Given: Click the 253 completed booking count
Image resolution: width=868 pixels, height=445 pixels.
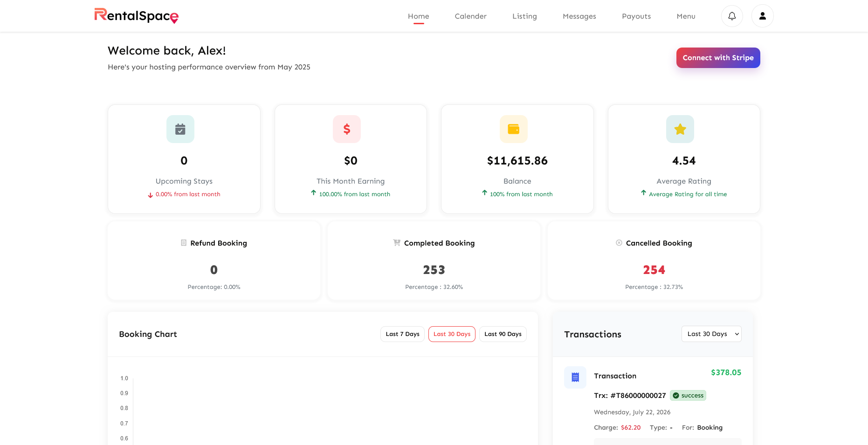Looking at the screenshot, I should click(x=434, y=270).
